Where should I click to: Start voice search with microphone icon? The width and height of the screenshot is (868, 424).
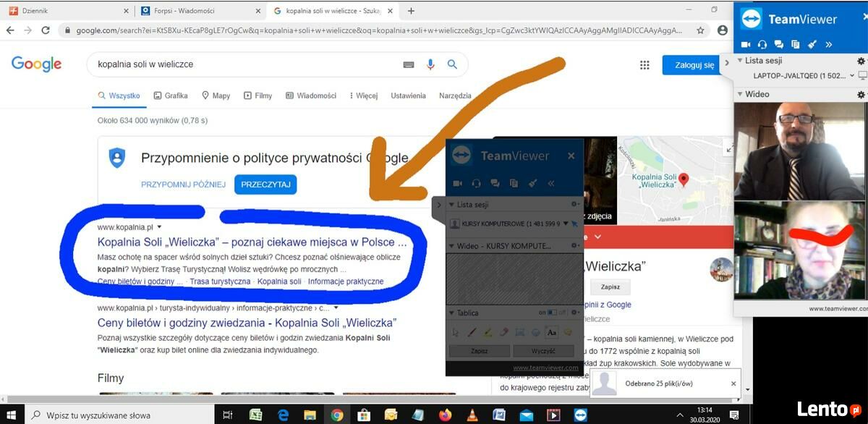(431, 64)
